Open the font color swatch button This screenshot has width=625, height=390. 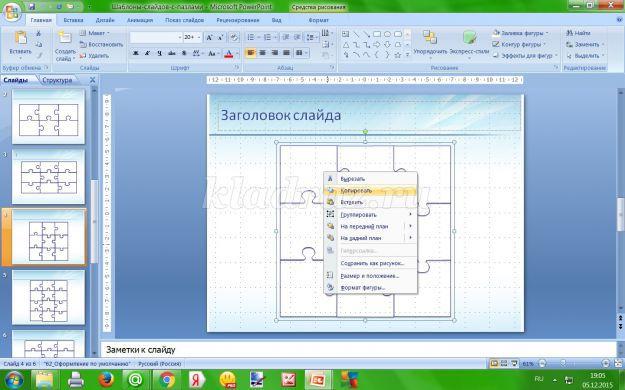point(229,53)
